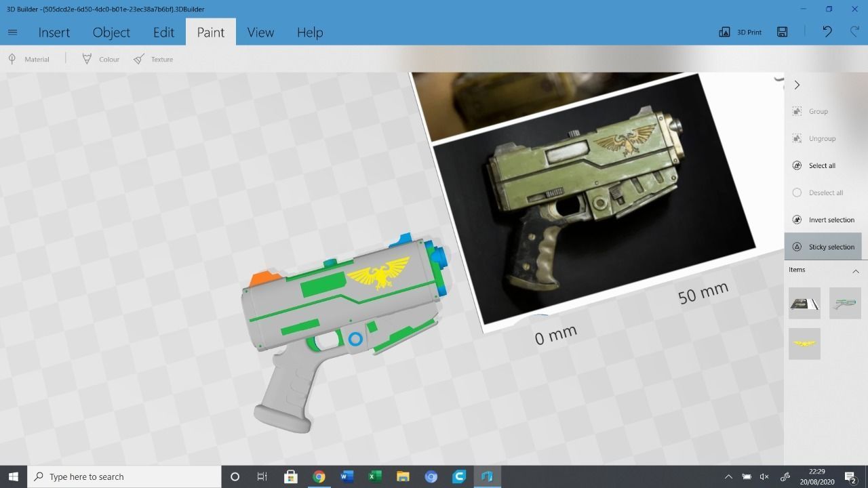This screenshot has height=488, width=868.
Task: Select the Colour paint tool
Action: (x=100, y=59)
